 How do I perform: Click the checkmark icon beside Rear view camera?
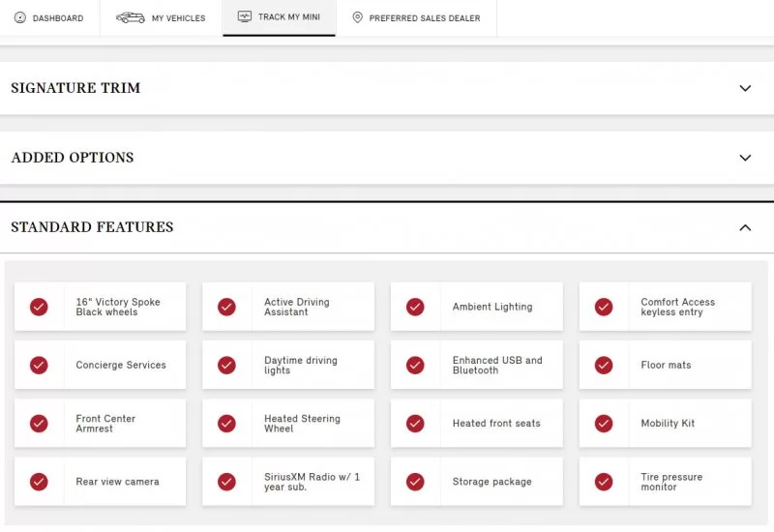tap(39, 482)
